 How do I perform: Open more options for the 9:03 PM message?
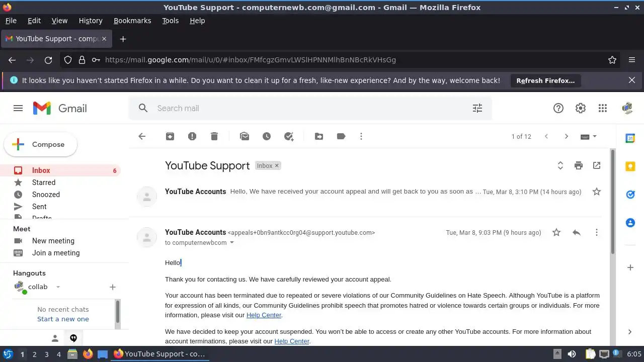click(597, 232)
